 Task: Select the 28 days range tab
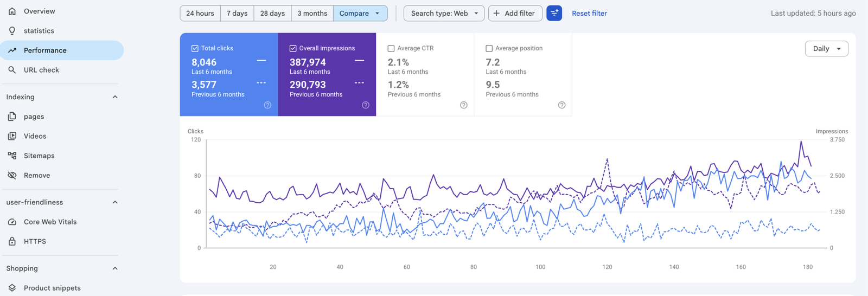click(272, 13)
